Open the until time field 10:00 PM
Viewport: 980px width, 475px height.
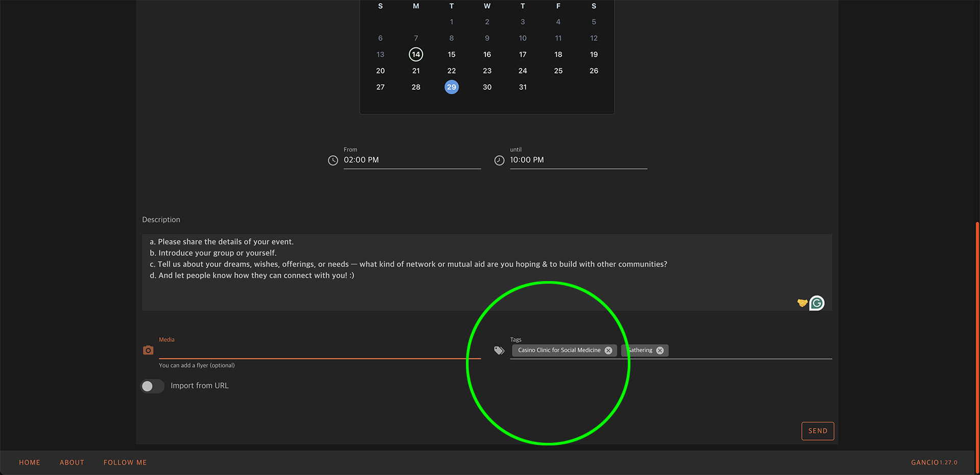pyautogui.click(x=578, y=160)
